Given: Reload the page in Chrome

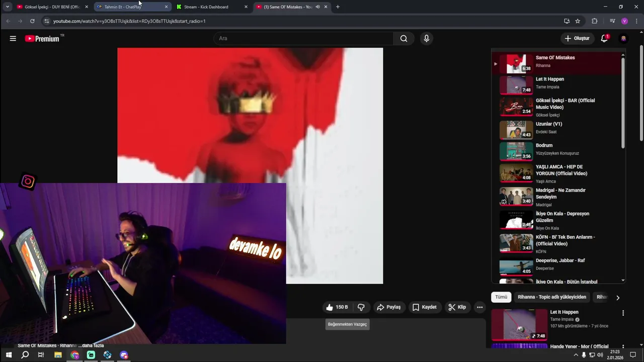Looking at the screenshot, I should pyautogui.click(x=32, y=21).
